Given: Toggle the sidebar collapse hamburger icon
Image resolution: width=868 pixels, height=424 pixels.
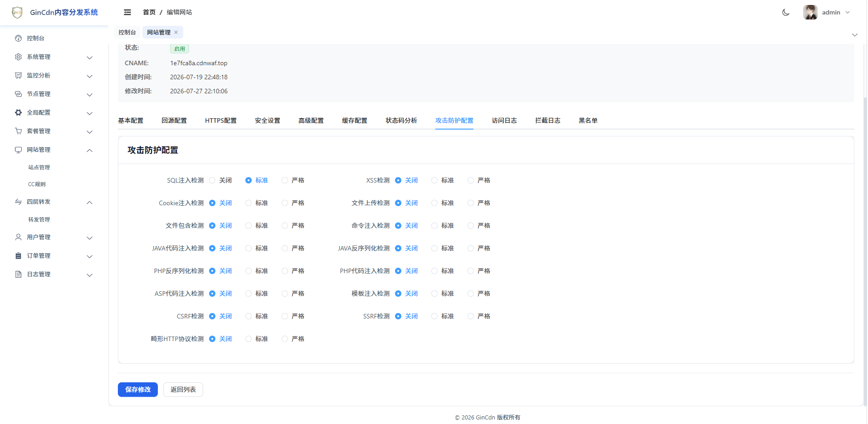Looking at the screenshot, I should coord(127,12).
